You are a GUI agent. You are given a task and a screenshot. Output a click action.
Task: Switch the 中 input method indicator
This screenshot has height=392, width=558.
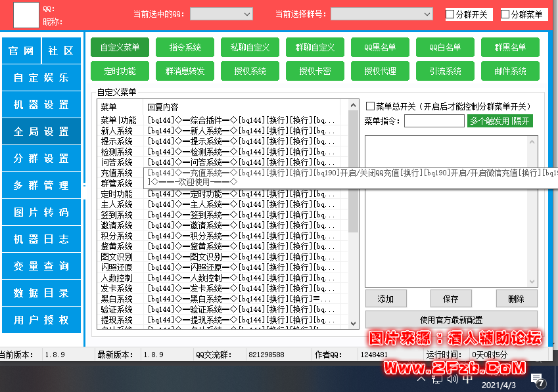tap(467, 379)
